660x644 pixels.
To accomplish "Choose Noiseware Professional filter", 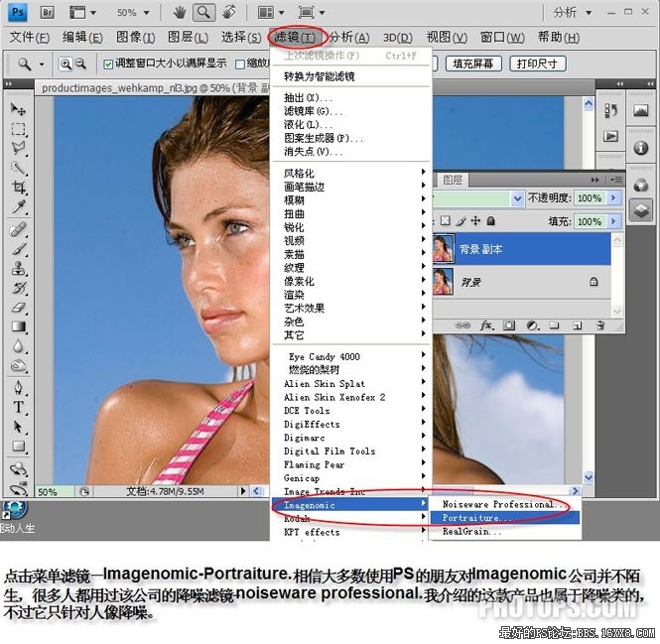I will point(505,504).
